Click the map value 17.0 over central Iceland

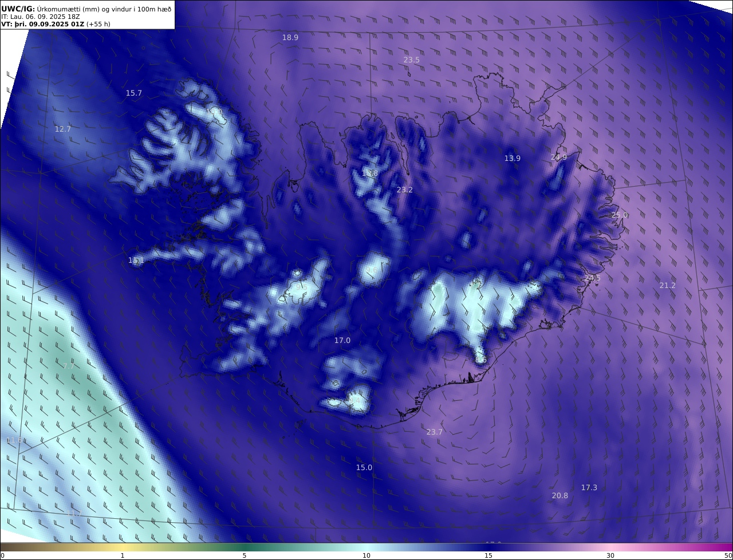coord(342,340)
